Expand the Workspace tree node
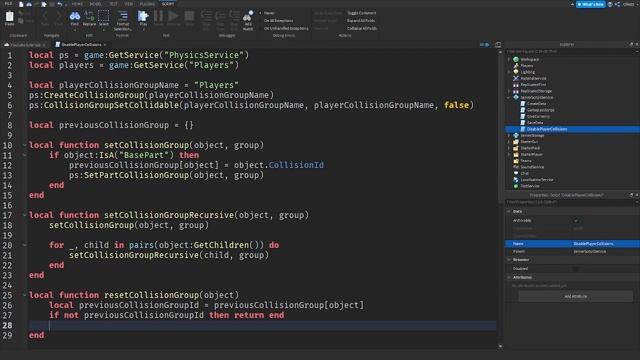Viewport: 640px width, 360px height. click(x=509, y=59)
